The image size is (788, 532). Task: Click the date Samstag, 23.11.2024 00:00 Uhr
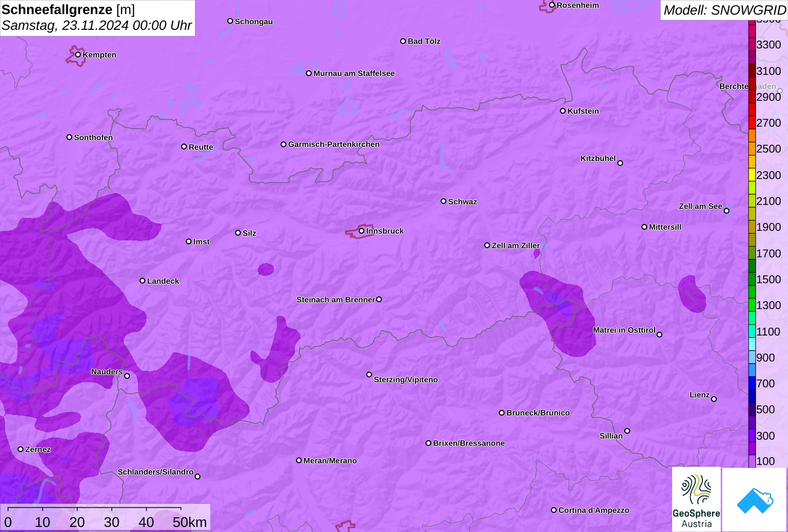point(97,26)
